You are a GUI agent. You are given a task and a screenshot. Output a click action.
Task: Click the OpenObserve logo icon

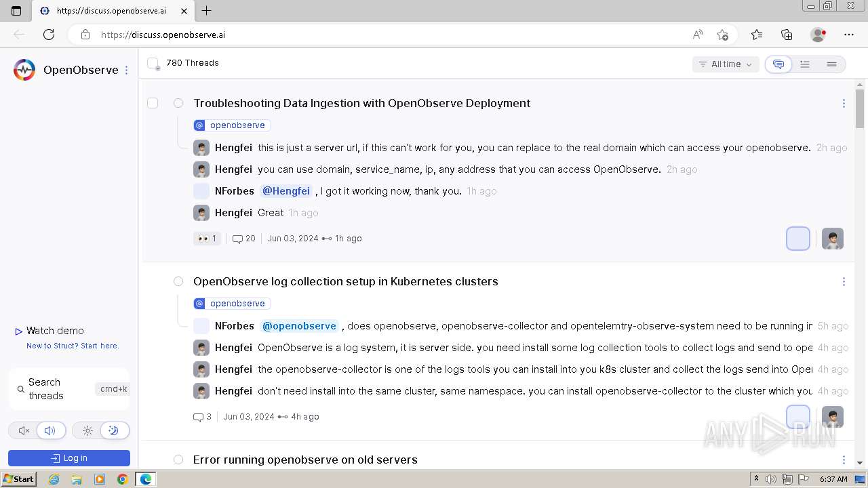(x=24, y=70)
